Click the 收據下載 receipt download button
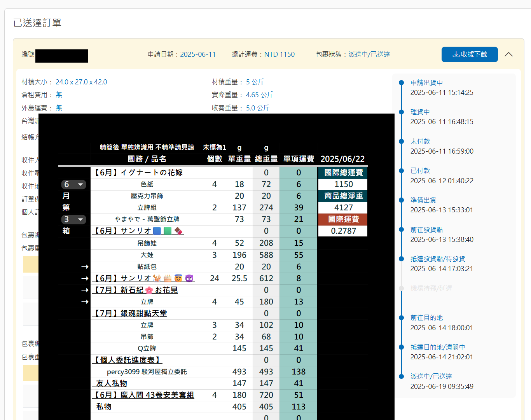Viewport: 531px width, 420px height. pos(470,54)
